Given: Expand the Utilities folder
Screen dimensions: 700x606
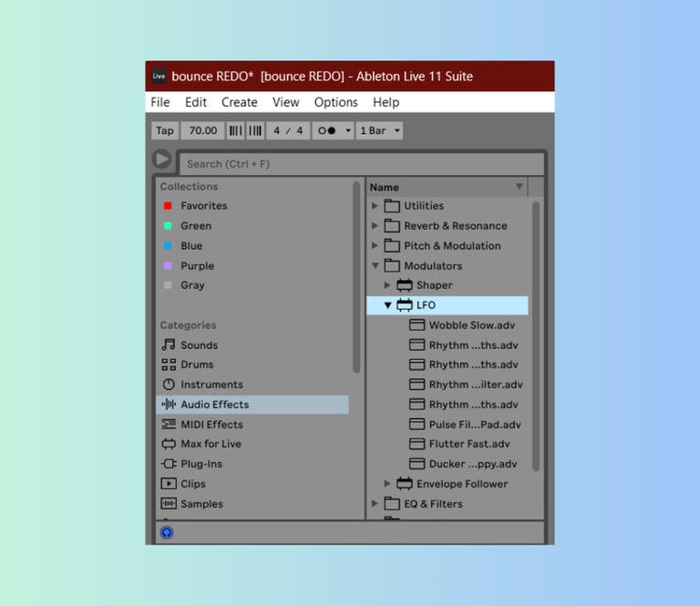Looking at the screenshot, I should point(375,206).
